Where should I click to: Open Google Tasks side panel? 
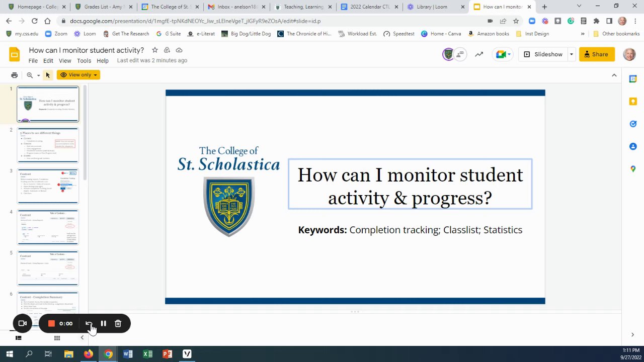tap(633, 124)
